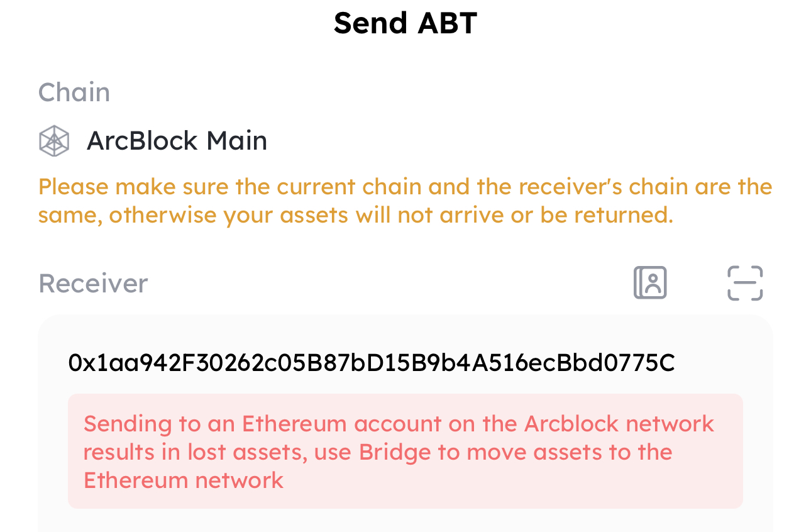Click 'Arcblock network' in the red error
The height and width of the screenshot is (532, 811).
pos(619,423)
